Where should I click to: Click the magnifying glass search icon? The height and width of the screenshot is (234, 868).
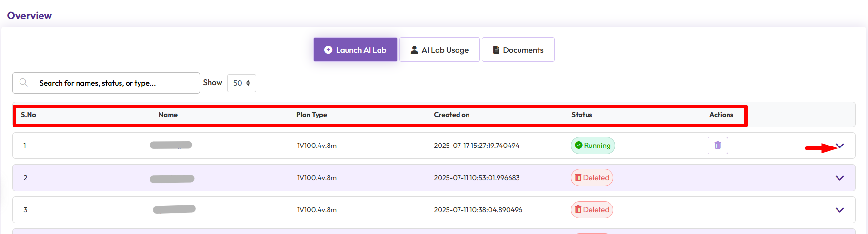click(23, 83)
